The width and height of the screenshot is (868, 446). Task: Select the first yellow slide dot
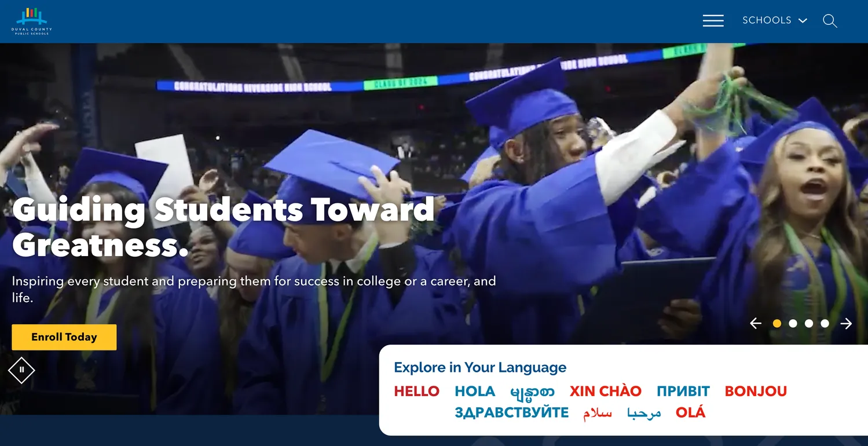[x=777, y=323]
